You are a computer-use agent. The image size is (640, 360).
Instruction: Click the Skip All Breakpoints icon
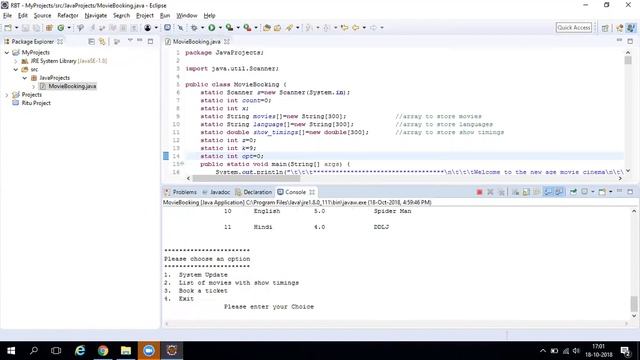tap(180, 28)
